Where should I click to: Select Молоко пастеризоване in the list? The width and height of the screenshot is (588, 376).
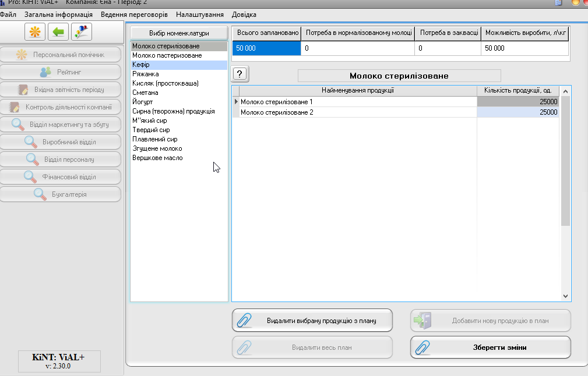(x=179, y=55)
